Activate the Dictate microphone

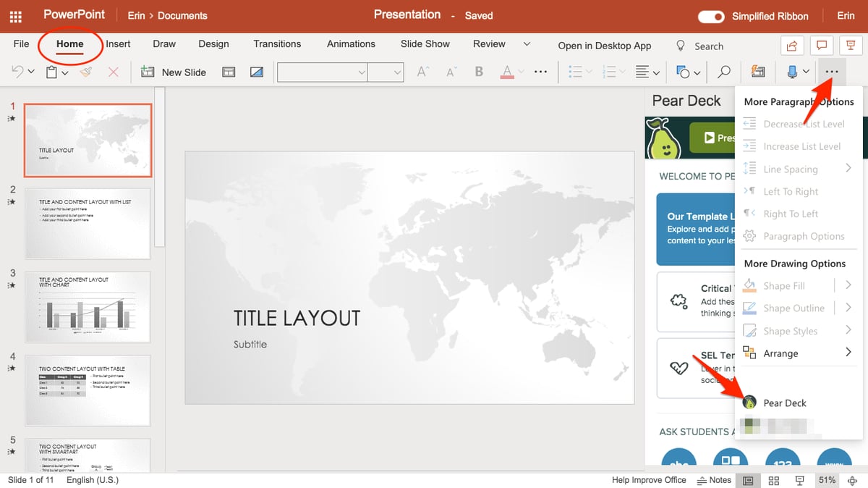793,72
